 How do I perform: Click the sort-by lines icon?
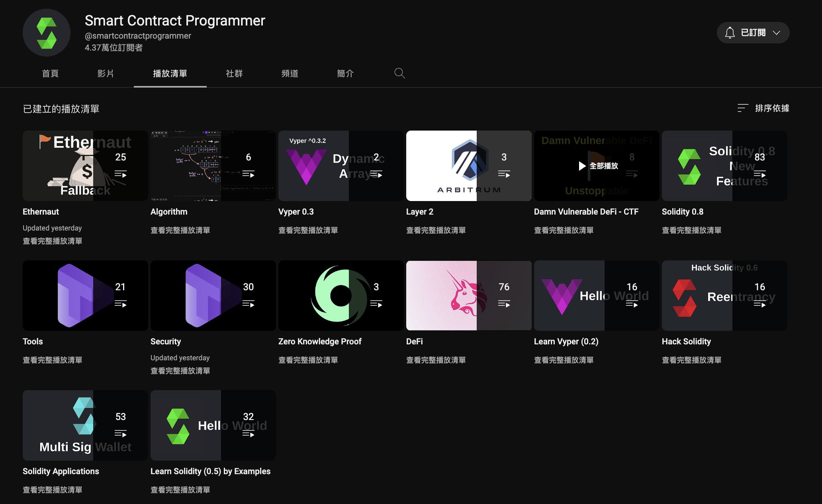coord(742,108)
